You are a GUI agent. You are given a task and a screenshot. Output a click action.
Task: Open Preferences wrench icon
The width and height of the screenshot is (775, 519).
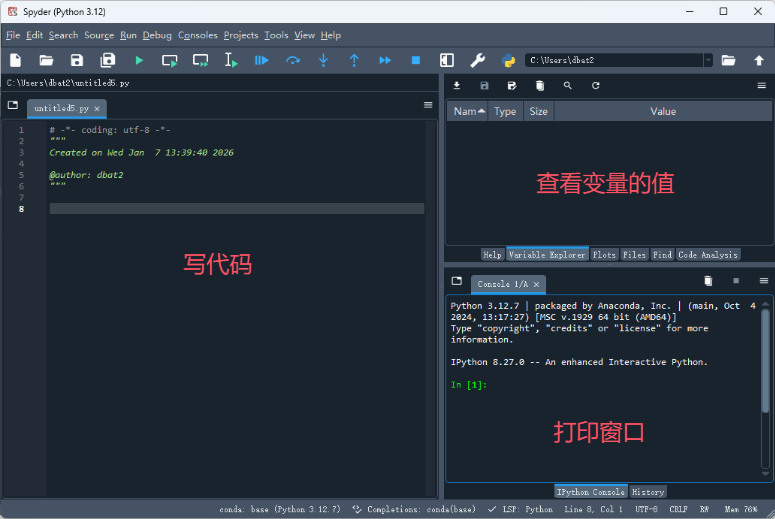point(477,60)
